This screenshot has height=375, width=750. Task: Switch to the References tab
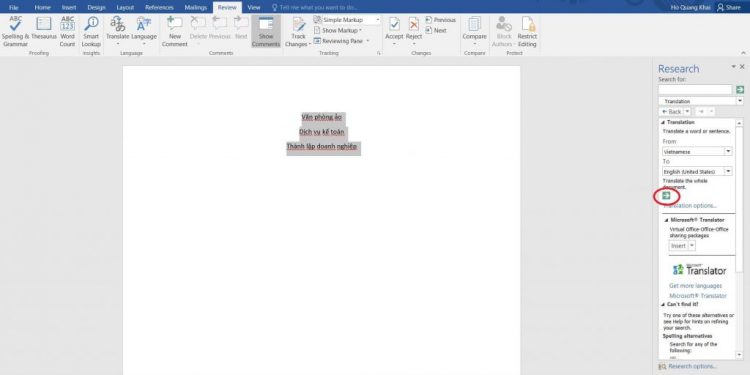click(159, 8)
